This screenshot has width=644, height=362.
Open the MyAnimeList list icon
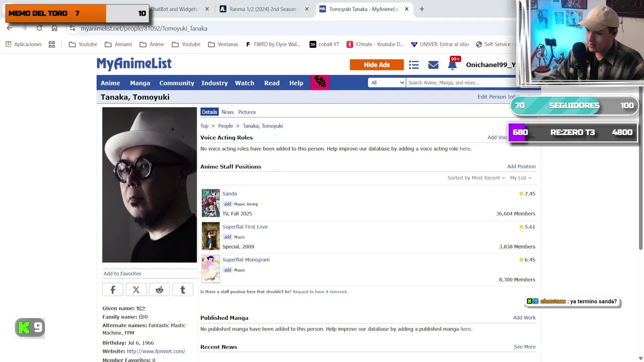(x=414, y=65)
